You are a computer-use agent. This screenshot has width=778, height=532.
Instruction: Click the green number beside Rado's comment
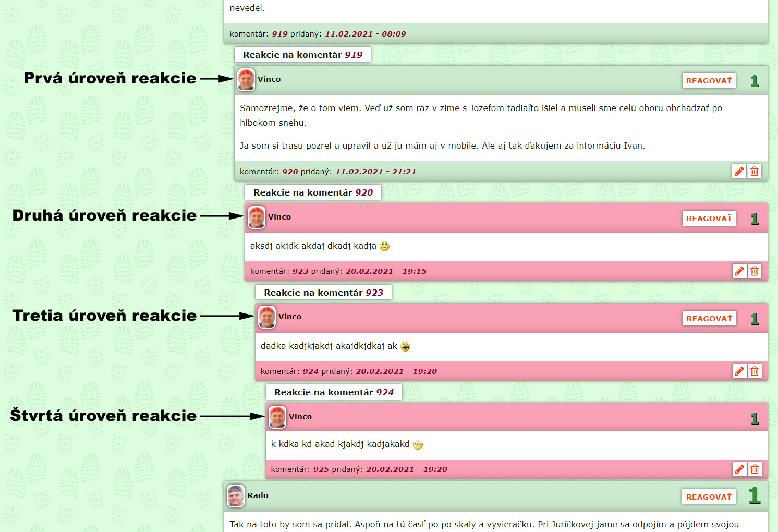click(754, 495)
